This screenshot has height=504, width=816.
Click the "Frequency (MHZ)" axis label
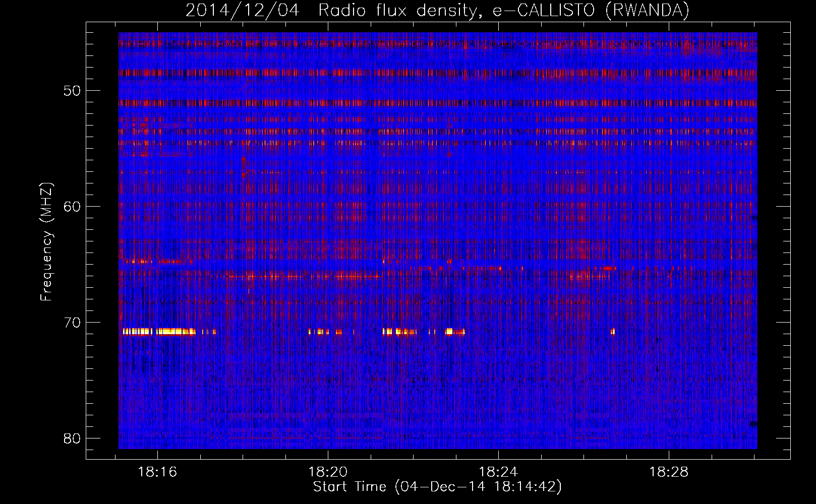pos(46,242)
